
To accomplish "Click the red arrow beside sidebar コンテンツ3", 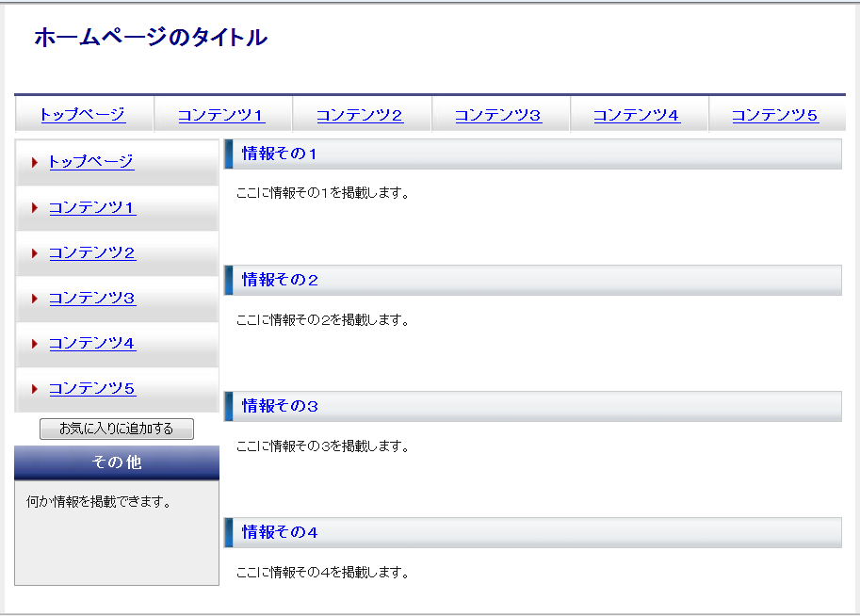I will pyautogui.click(x=34, y=299).
